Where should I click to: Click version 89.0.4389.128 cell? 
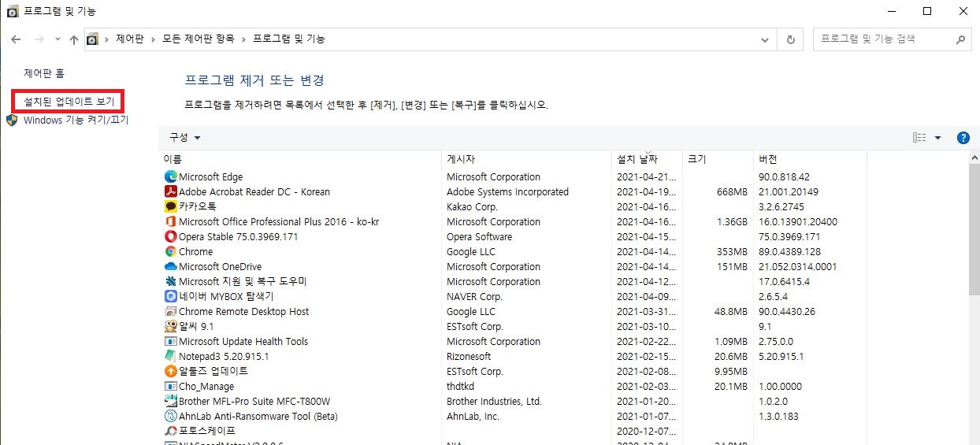pos(789,251)
